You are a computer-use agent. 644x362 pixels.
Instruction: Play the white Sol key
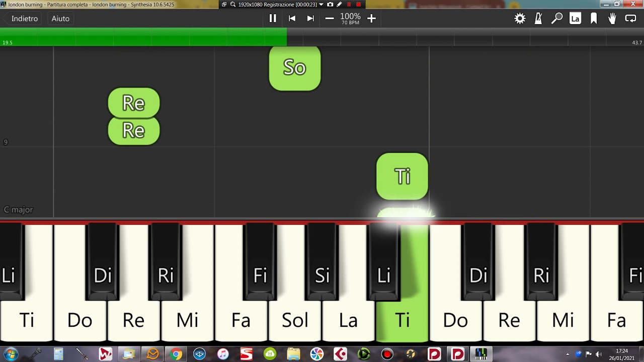pyautogui.click(x=295, y=321)
